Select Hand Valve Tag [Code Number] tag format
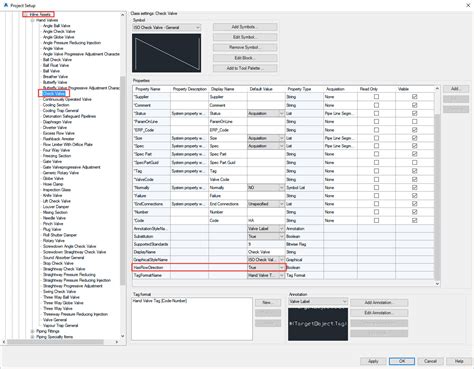474x369 pixels. pos(160,301)
